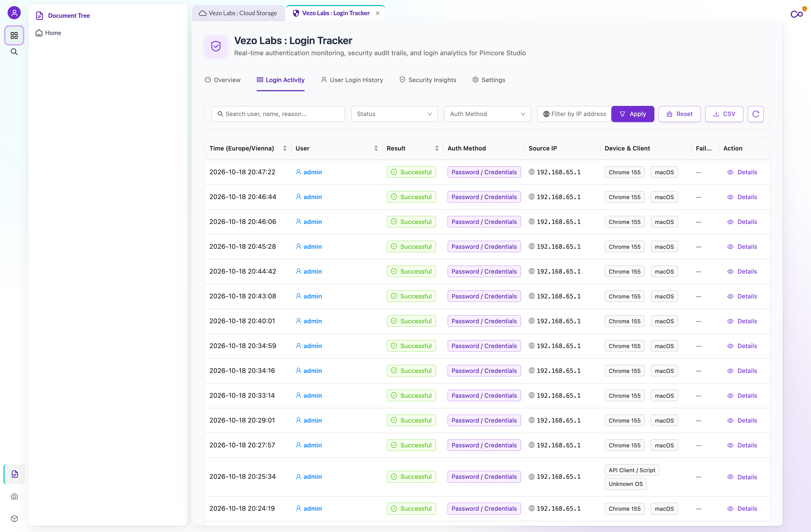
Task: Expand the Status dropdown chevron arrow
Action: pos(430,114)
